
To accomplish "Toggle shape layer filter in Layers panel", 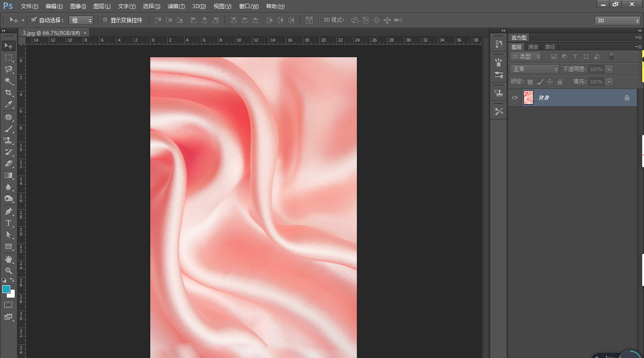I will 586,57.
